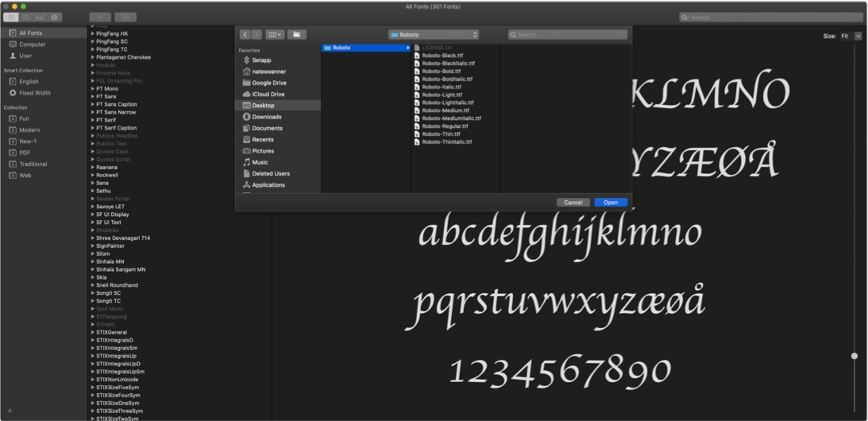Select Songti SC in font list
Screen dimensions: 868x421
108,293
